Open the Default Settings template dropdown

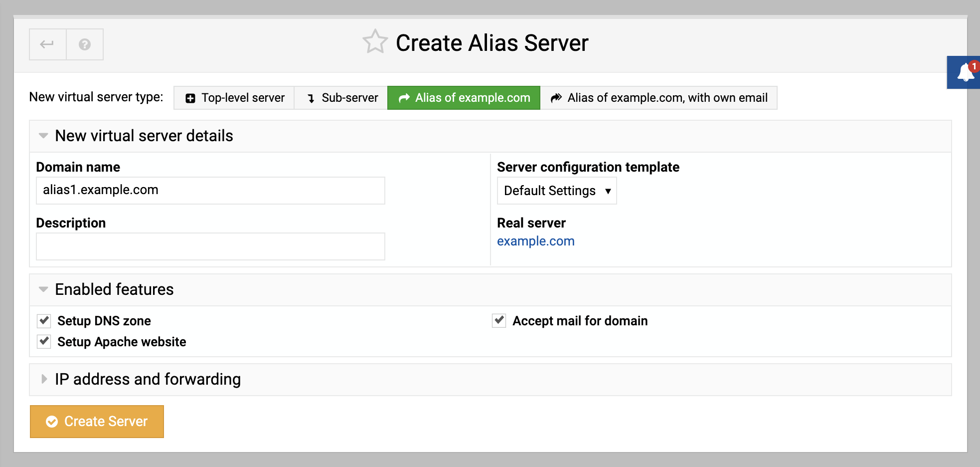click(x=557, y=191)
